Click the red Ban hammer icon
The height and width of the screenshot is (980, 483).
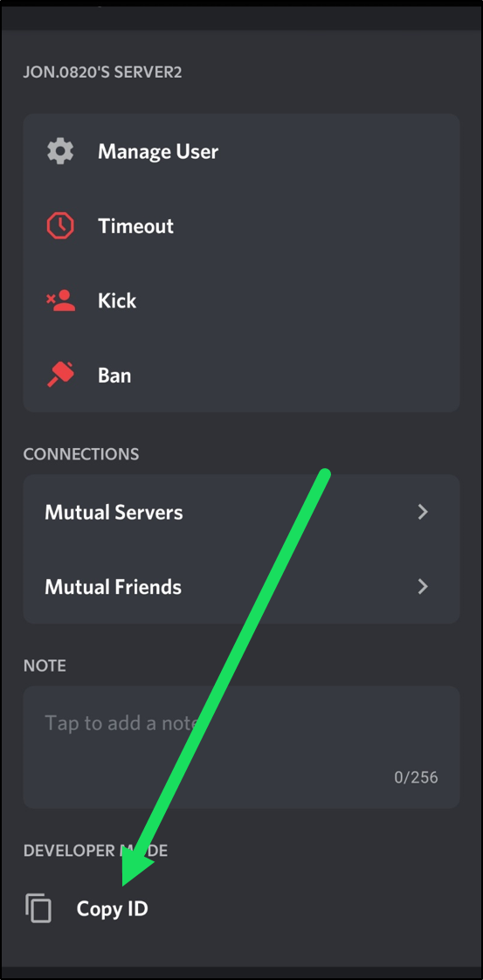60,375
